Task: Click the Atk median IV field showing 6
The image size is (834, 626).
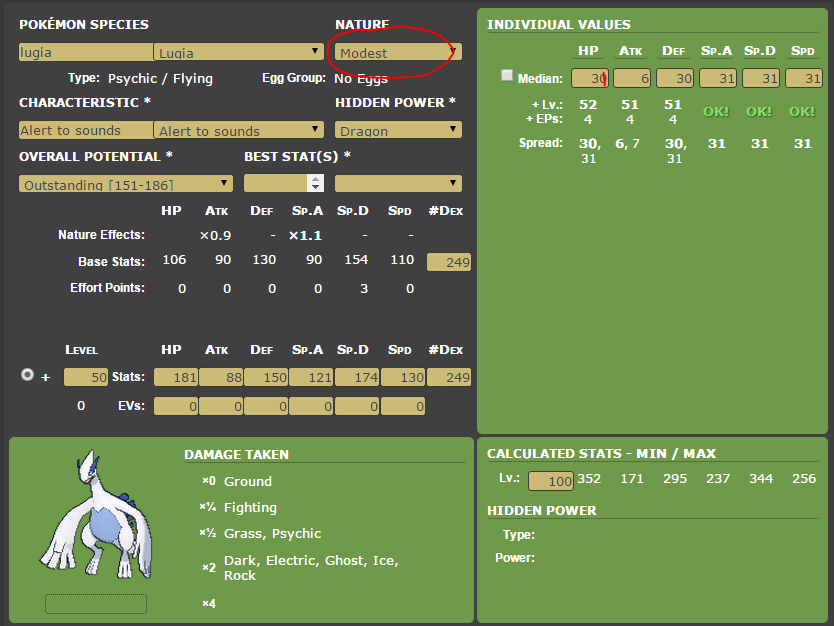Action: (x=632, y=78)
